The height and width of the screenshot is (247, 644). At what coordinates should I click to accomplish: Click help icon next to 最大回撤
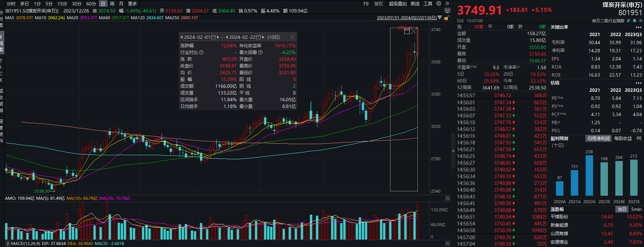[260, 52]
